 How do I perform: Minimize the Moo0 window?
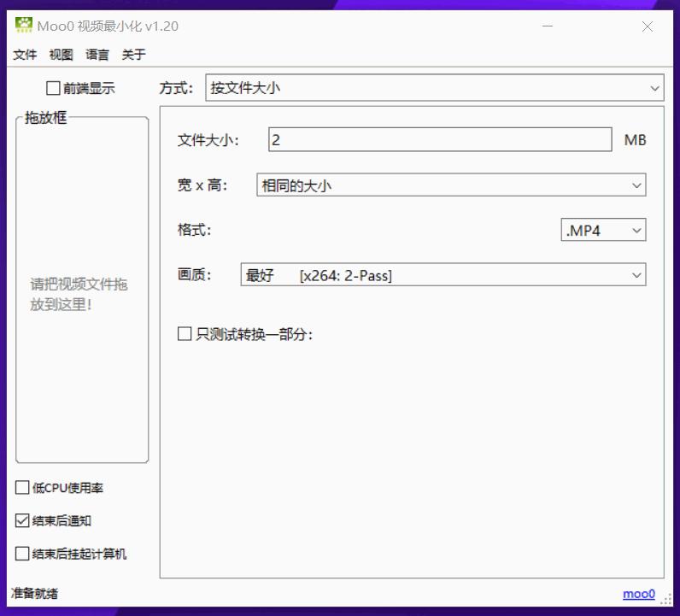548,26
